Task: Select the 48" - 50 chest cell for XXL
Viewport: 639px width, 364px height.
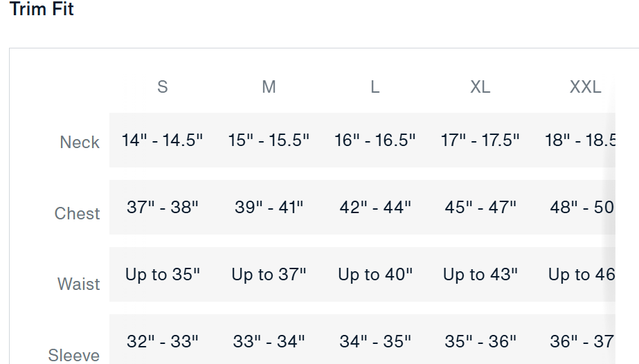Action: 582,207
